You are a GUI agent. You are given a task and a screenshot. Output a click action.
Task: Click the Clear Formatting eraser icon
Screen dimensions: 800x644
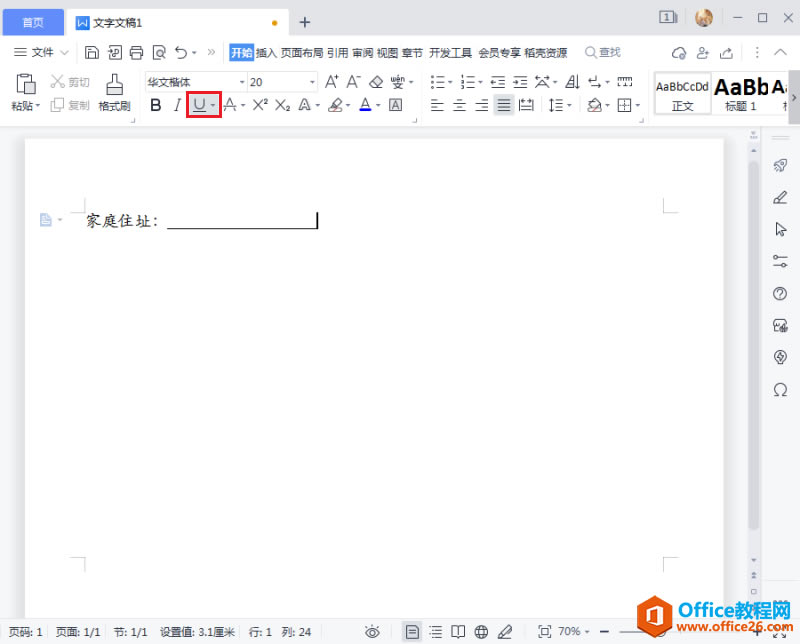click(376, 82)
